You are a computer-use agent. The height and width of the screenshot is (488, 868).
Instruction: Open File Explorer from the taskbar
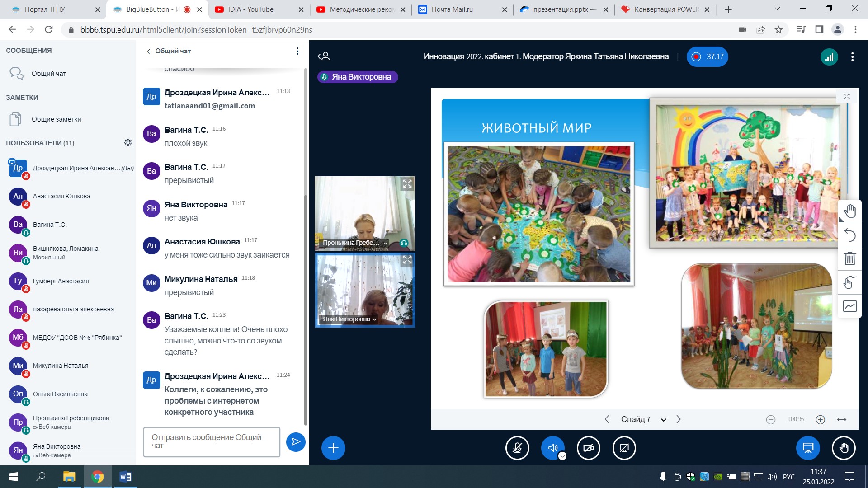pyautogui.click(x=69, y=477)
